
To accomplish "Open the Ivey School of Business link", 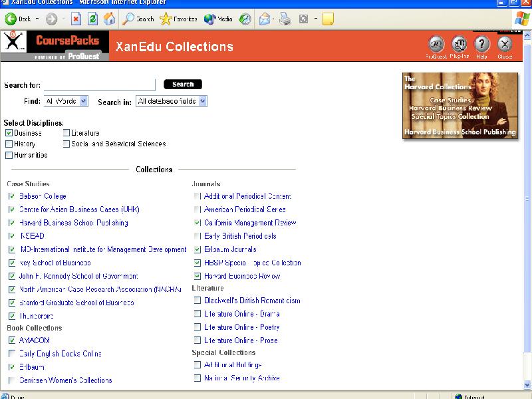I will point(55,263).
